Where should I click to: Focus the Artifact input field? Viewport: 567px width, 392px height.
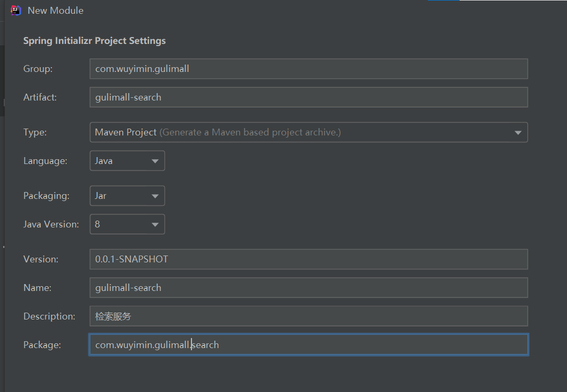[x=308, y=97]
